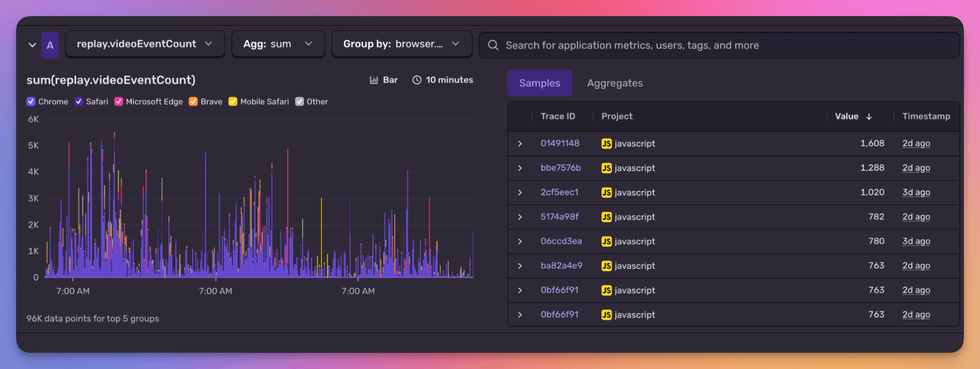Expand the bbe7576b trace row
This screenshot has height=369, width=980.
[520, 168]
